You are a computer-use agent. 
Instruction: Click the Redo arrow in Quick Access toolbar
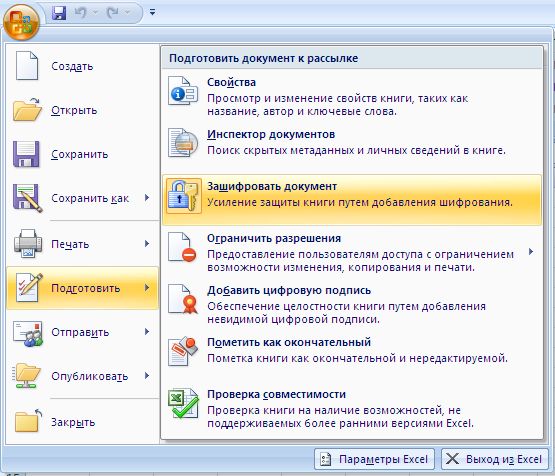point(113,13)
